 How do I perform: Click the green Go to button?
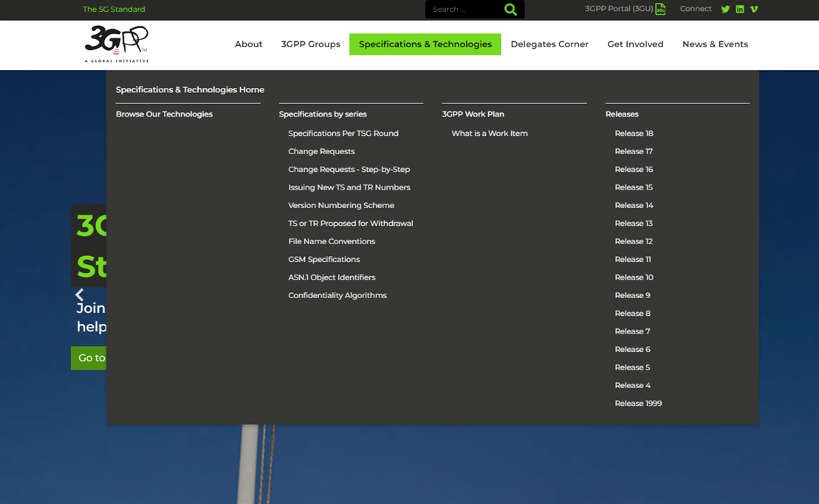point(89,358)
